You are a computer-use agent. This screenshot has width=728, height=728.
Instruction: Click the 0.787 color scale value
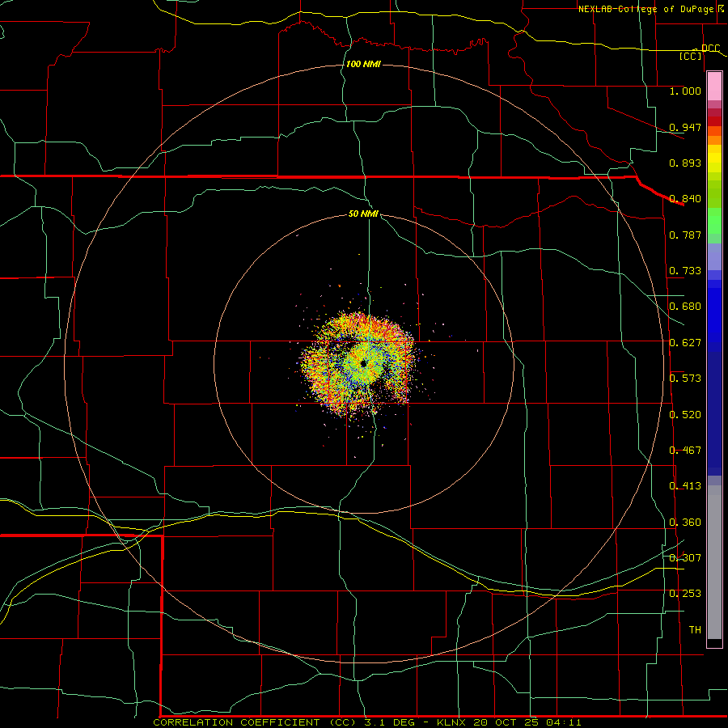(x=685, y=235)
